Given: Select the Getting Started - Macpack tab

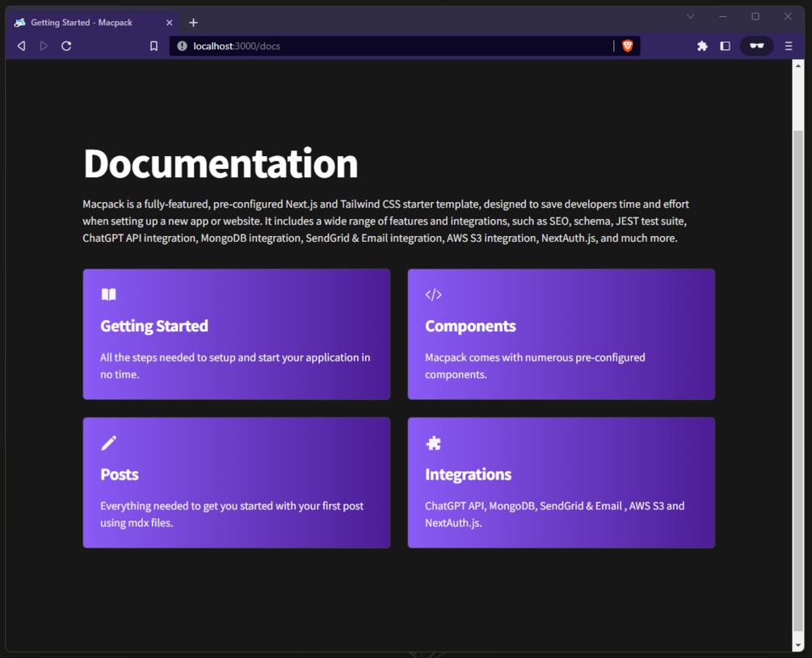Looking at the screenshot, I should coord(93,23).
